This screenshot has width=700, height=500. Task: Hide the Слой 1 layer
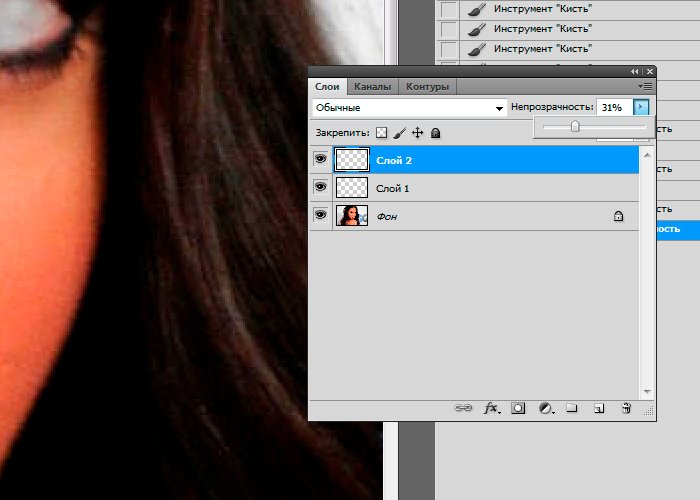pos(321,187)
